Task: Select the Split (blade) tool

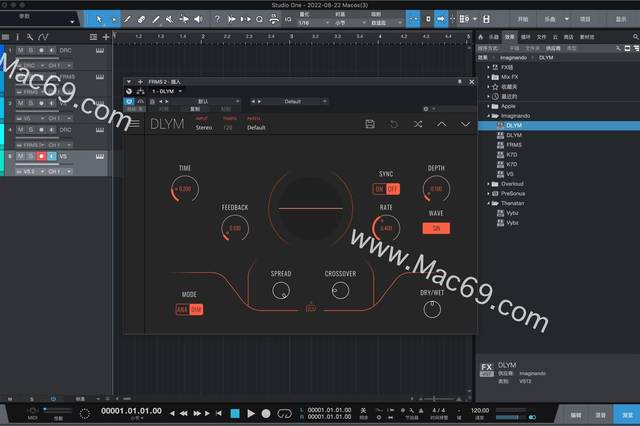Action: pyautogui.click(x=127, y=19)
